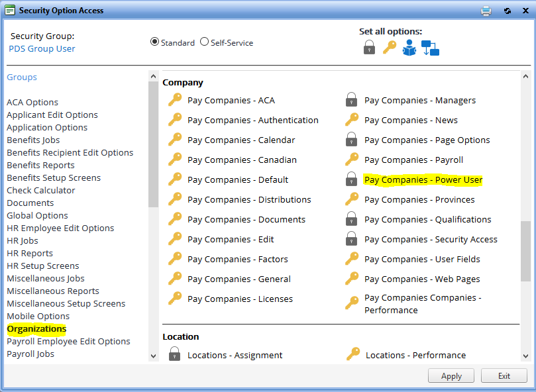This screenshot has width=536, height=392.
Task: Click the Apply button
Action: click(x=451, y=376)
